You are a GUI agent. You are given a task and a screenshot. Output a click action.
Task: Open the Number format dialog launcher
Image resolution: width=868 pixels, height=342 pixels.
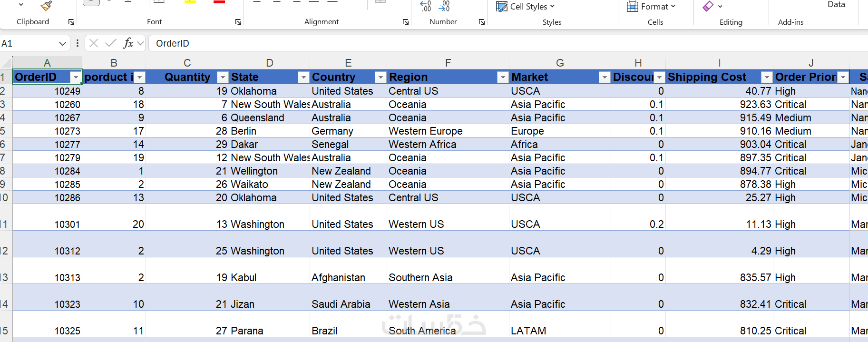coord(482,22)
